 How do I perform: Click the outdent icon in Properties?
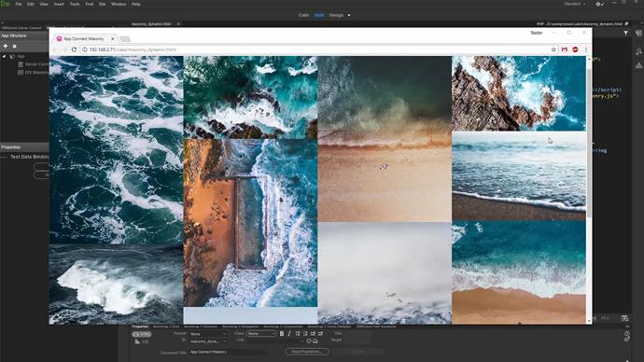click(x=313, y=334)
